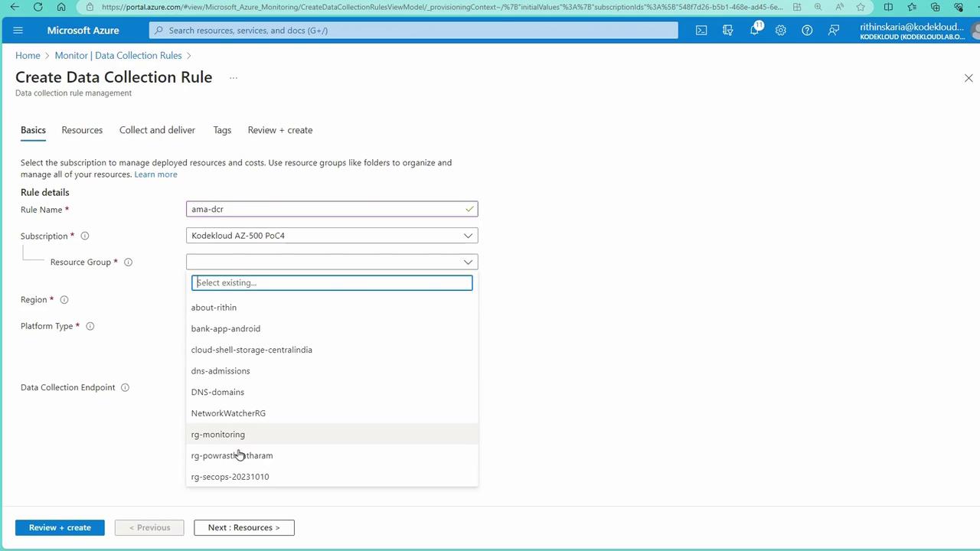The height and width of the screenshot is (551, 980).
Task: Open the Tags tab
Action: pyautogui.click(x=222, y=130)
